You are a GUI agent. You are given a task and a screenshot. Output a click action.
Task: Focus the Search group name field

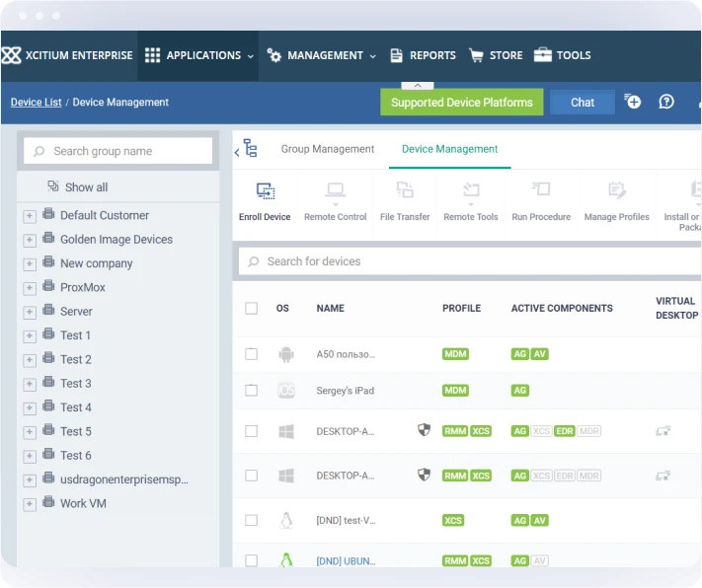coord(118,151)
